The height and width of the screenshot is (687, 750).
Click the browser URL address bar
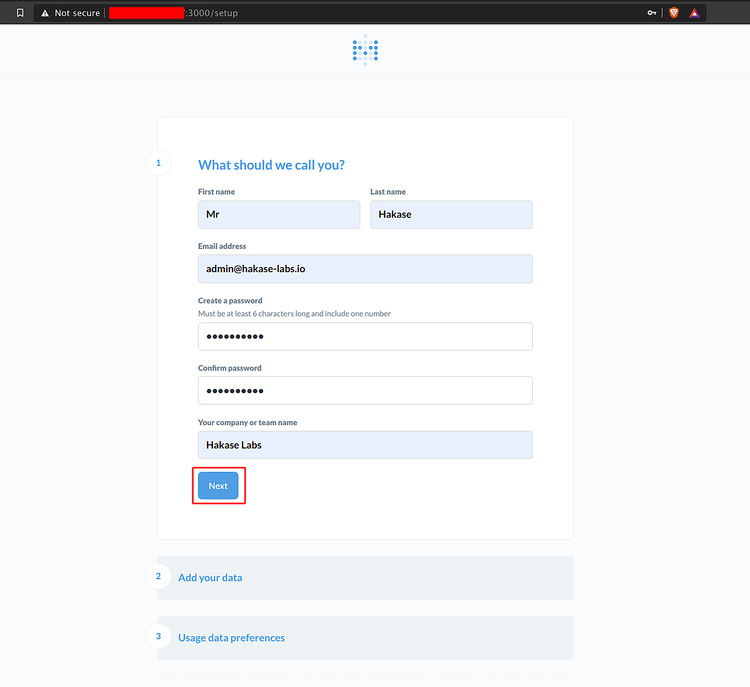click(x=400, y=13)
